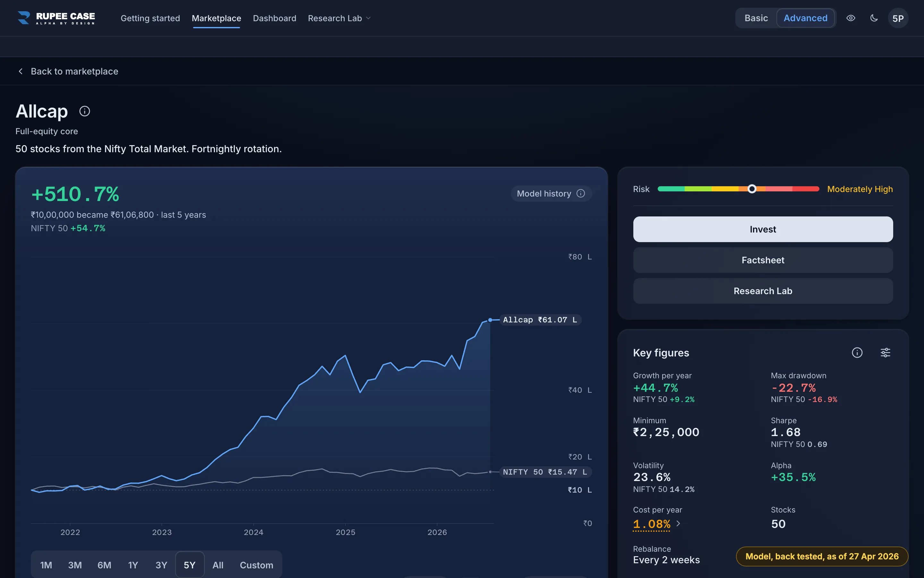Click the green segment of Risk bar

pos(671,189)
